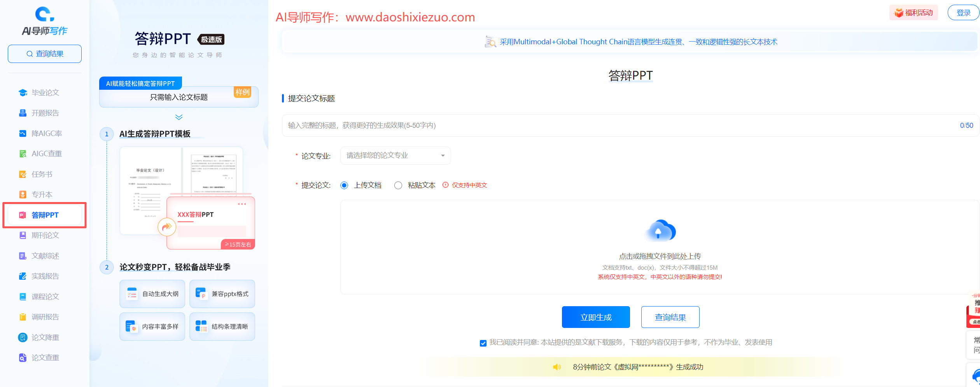
Task: Open the 论文专业 dropdown
Action: point(395,156)
